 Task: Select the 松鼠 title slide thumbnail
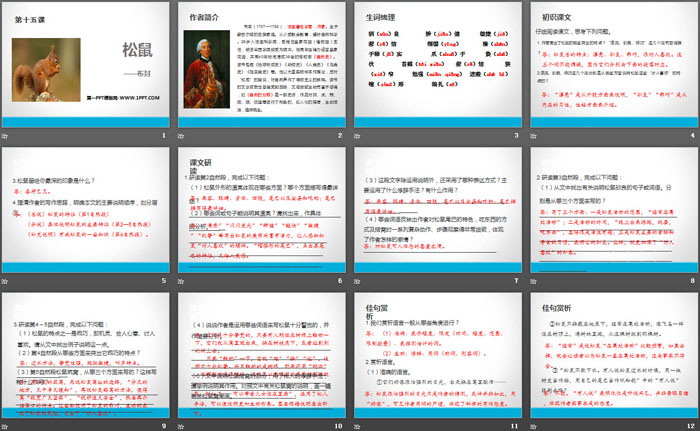tap(85, 65)
